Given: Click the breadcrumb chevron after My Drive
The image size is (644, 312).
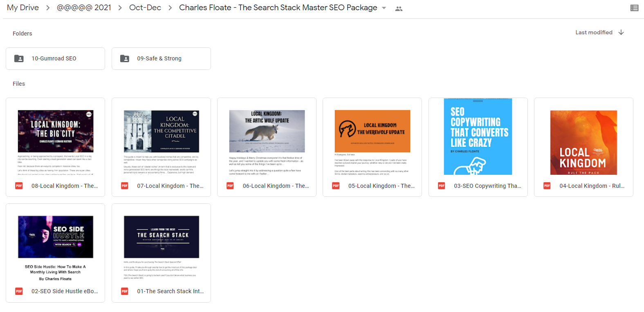Looking at the screenshot, I should (48, 8).
